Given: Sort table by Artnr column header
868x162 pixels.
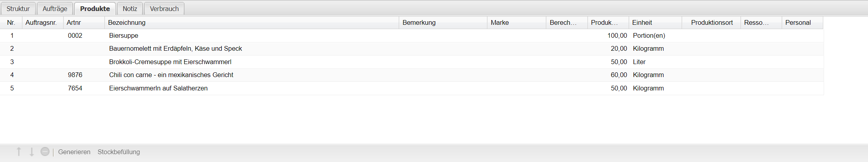Looking at the screenshot, I should tap(74, 22).
